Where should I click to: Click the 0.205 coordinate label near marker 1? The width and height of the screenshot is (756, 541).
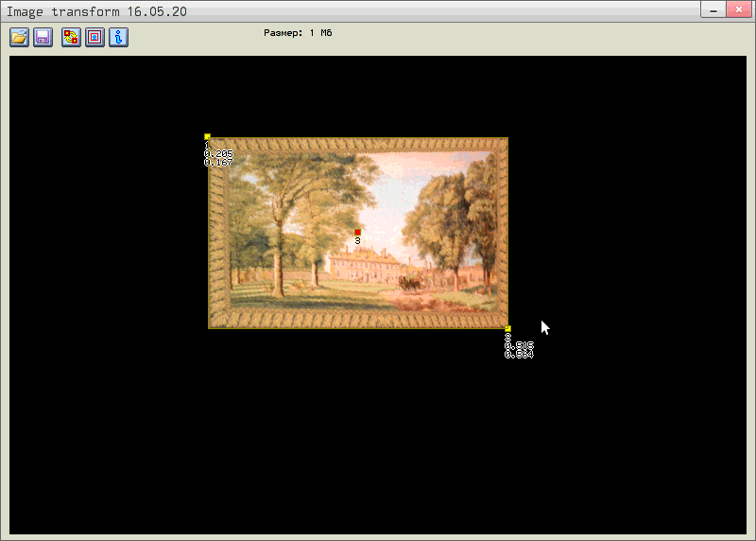pyautogui.click(x=218, y=153)
